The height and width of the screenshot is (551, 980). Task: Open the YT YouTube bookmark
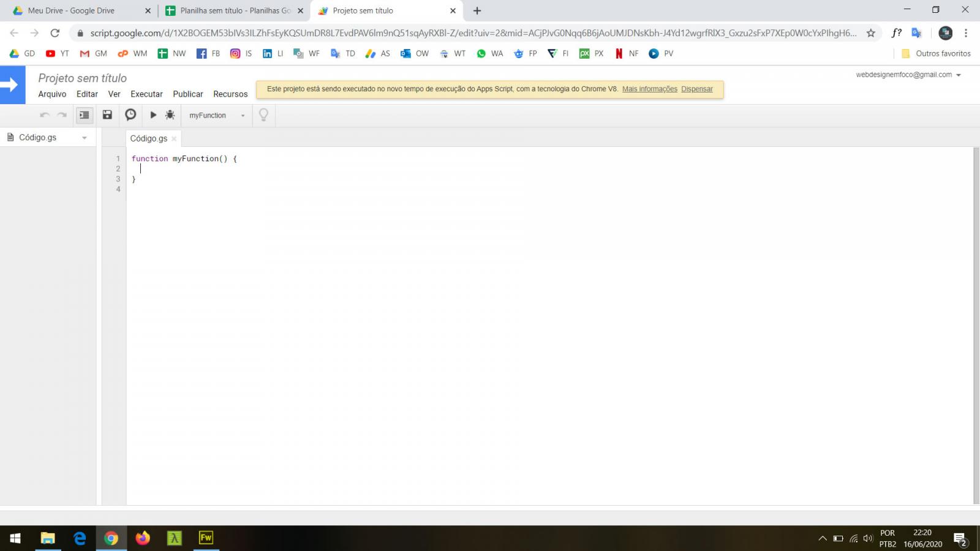pos(58,53)
